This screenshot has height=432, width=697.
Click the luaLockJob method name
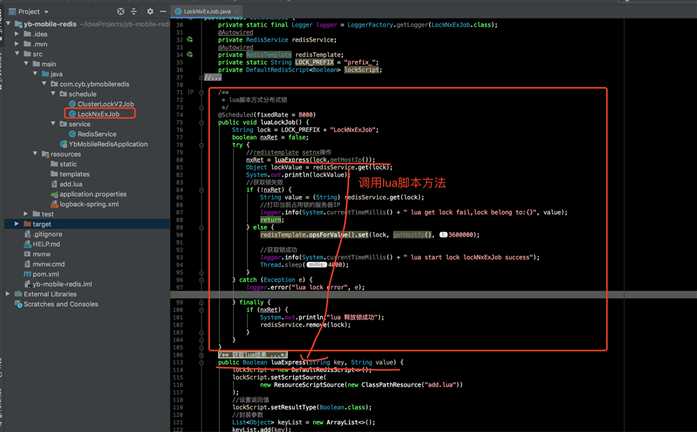[x=278, y=122]
